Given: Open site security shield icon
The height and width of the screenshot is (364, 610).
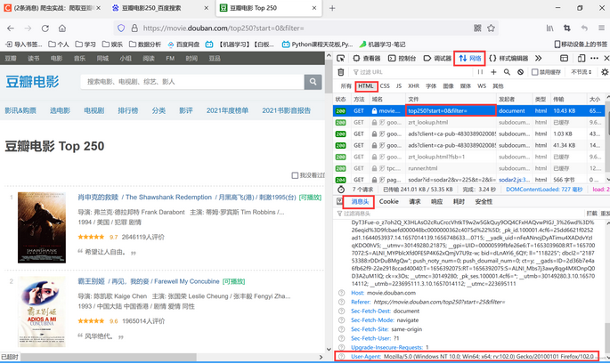Looking at the screenshot, I should pyautogui.click(x=121, y=28).
